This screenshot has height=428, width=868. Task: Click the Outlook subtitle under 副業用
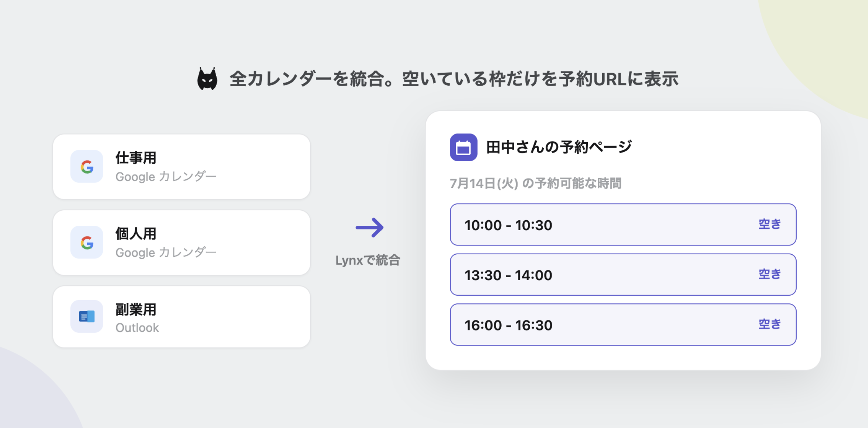[137, 328]
